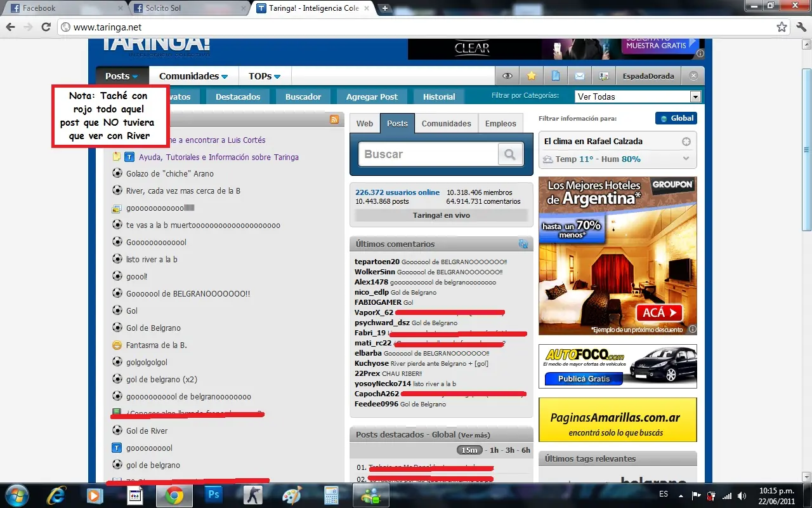This screenshot has width=812, height=508.
Task: Open post "River, cada vez mas cerca de la B"
Action: 183,190
